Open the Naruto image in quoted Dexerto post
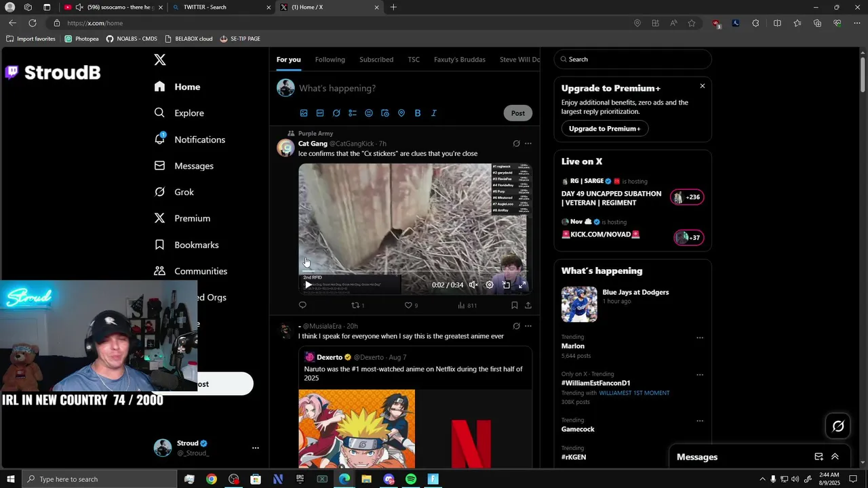 point(357,428)
